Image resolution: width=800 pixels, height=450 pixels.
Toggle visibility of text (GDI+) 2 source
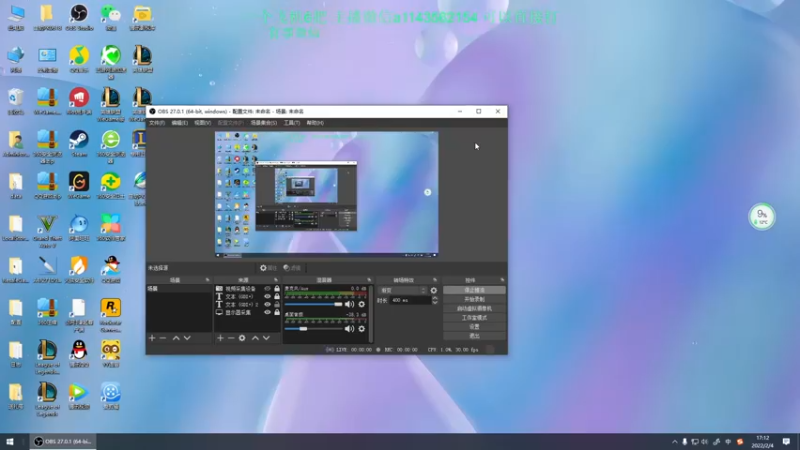pos(267,305)
